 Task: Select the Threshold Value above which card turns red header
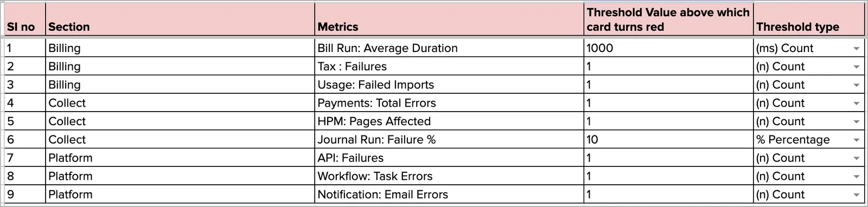(669, 20)
